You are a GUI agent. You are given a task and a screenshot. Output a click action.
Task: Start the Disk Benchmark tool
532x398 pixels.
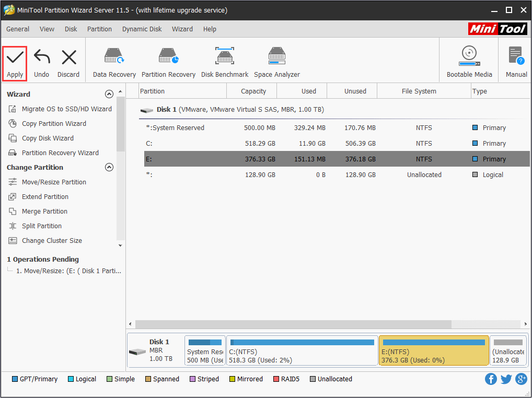(x=225, y=63)
